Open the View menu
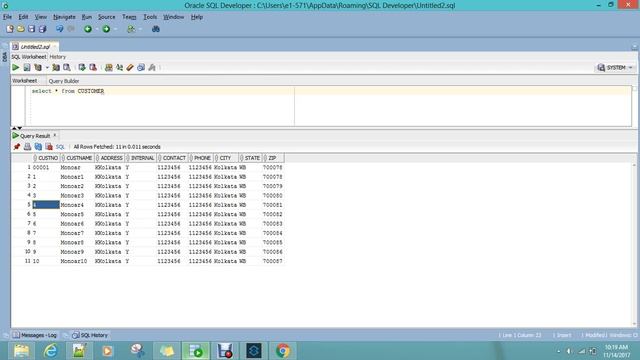This screenshot has height=360, width=640. coord(40,17)
